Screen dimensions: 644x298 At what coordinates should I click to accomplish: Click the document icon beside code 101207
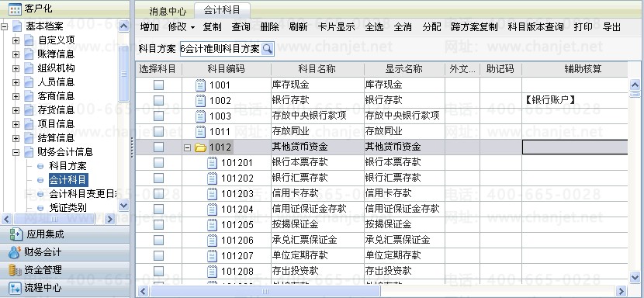212,255
